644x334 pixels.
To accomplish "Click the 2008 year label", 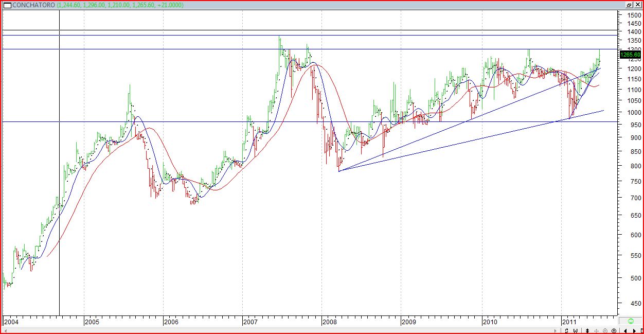I will click(329, 322).
